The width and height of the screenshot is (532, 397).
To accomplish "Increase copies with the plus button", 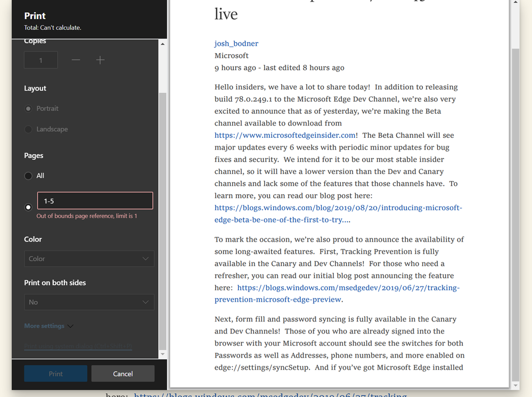I will (100, 60).
